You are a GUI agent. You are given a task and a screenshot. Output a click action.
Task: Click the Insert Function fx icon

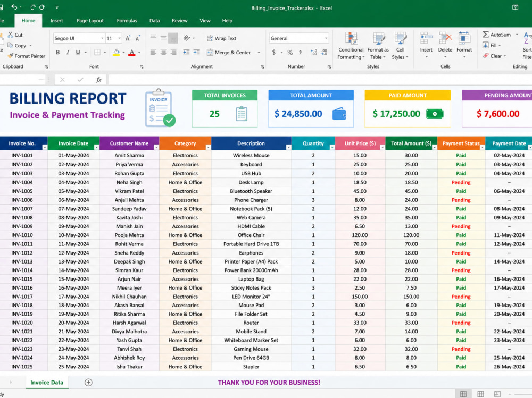point(98,80)
